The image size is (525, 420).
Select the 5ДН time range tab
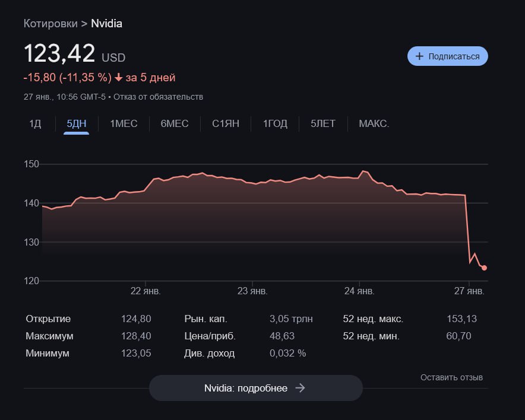coord(77,123)
